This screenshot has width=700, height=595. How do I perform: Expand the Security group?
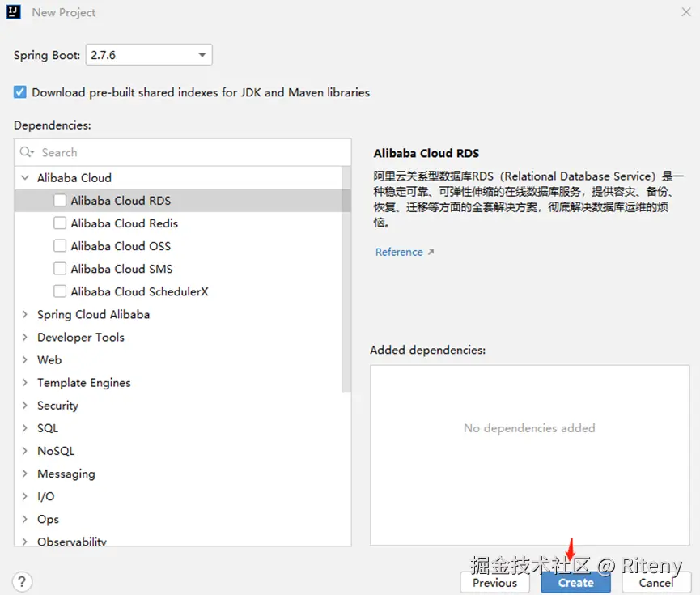(25, 406)
